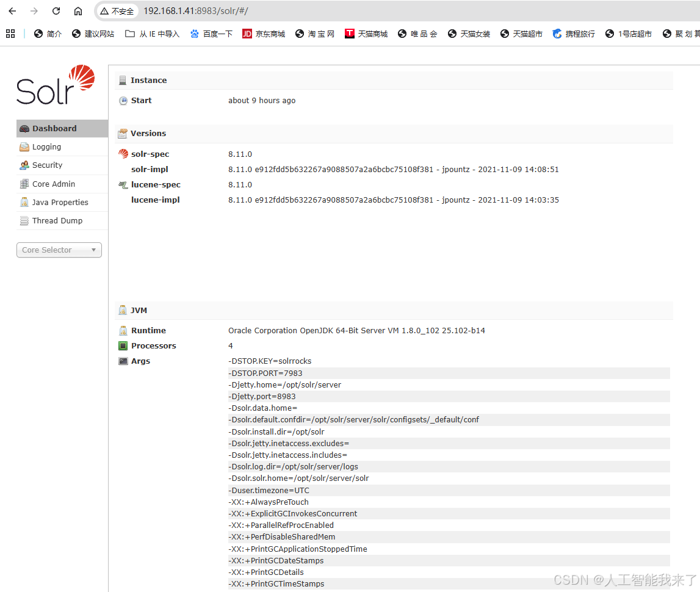
Task: Click the 京东商城 JD bookmark icon
Action: [x=247, y=34]
